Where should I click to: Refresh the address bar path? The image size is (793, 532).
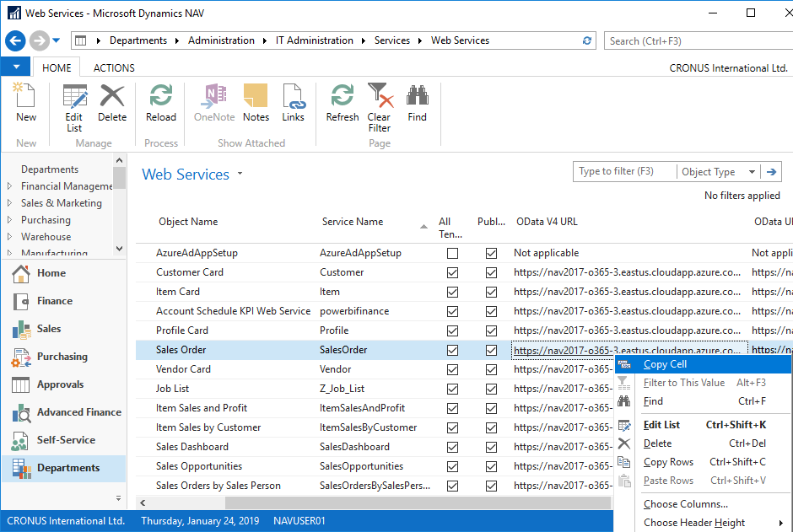[x=586, y=40]
